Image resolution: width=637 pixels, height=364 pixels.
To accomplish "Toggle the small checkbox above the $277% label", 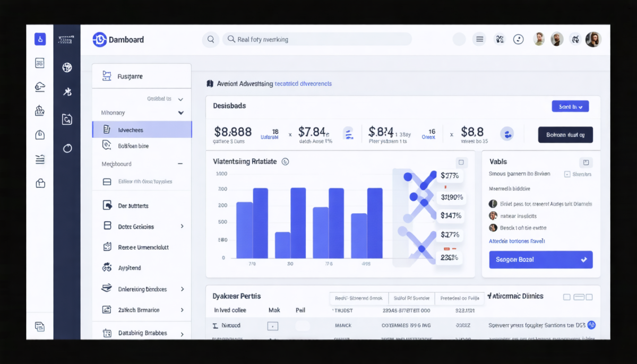I will click(x=461, y=162).
